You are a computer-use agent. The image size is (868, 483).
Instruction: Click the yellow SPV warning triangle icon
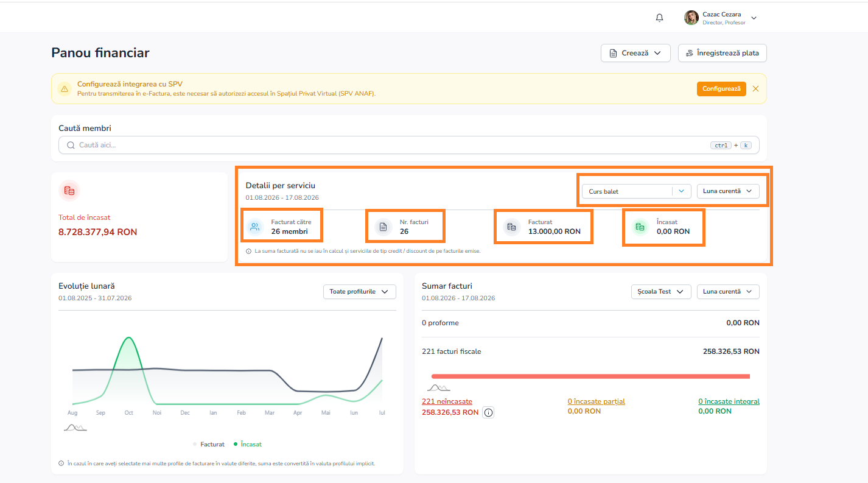pos(65,89)
